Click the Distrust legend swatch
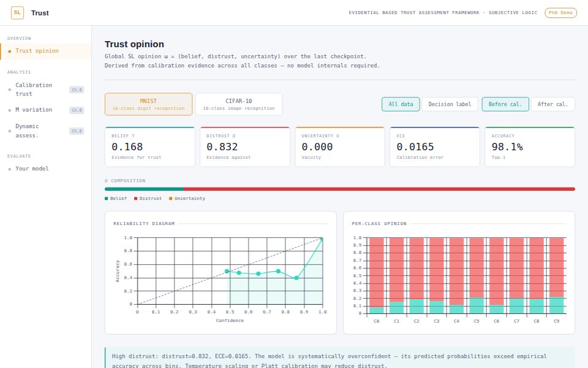The image size is (588, 368). point(136,199)
